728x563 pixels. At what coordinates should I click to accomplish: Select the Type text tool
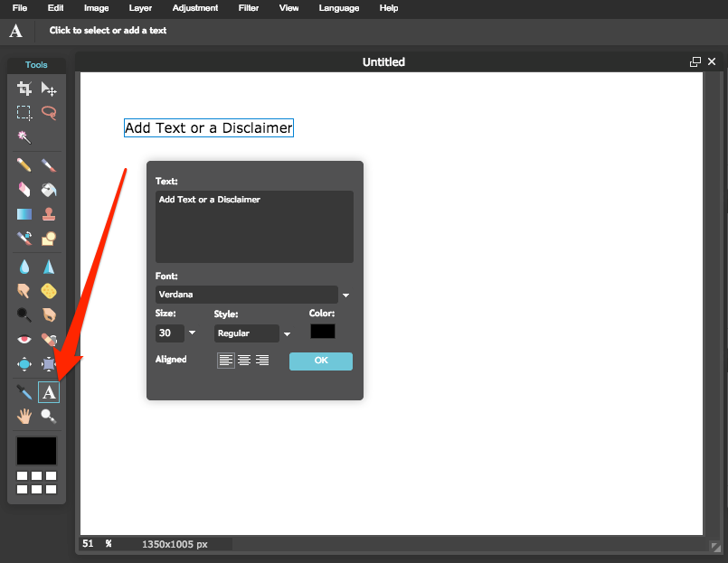coord(49,393)
